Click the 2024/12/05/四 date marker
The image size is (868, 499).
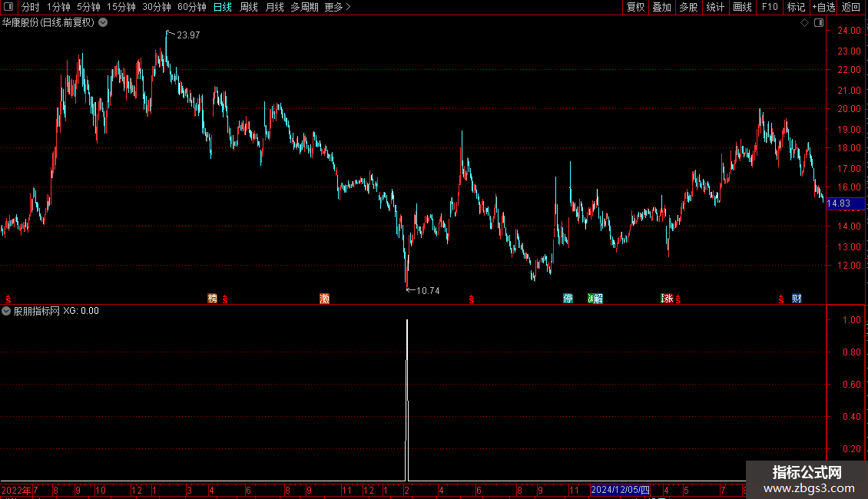[x=620, y=490]
